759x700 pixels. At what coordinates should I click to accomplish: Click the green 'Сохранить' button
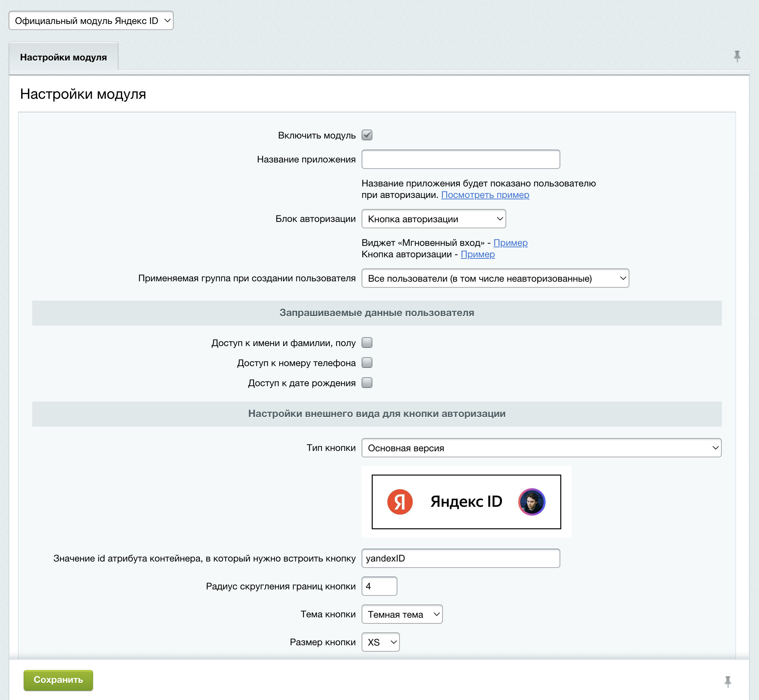click(58, 680)
